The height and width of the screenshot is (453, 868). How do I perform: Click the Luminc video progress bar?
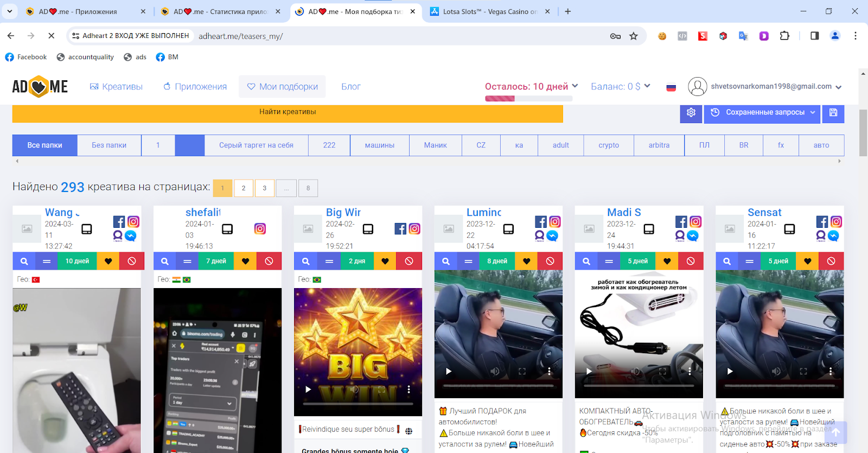(498, 386)
